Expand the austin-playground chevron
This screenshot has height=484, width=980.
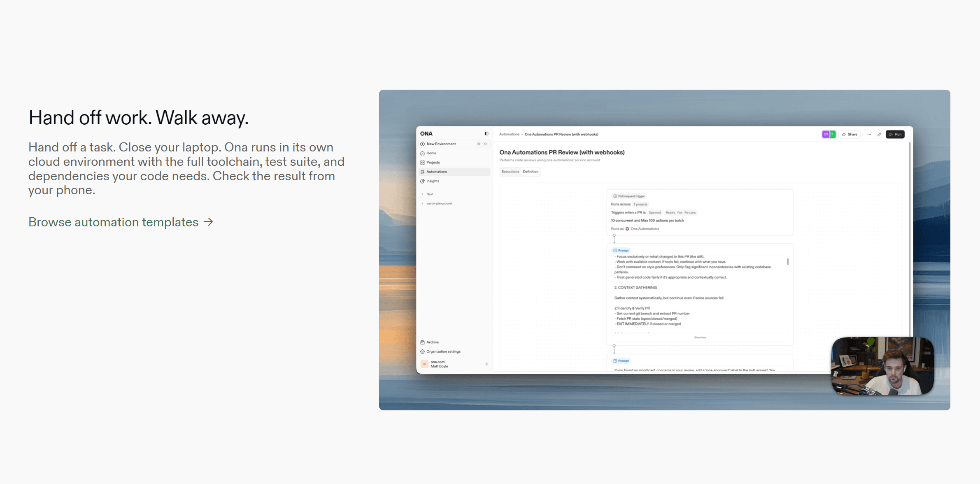[x=422, y=203]
